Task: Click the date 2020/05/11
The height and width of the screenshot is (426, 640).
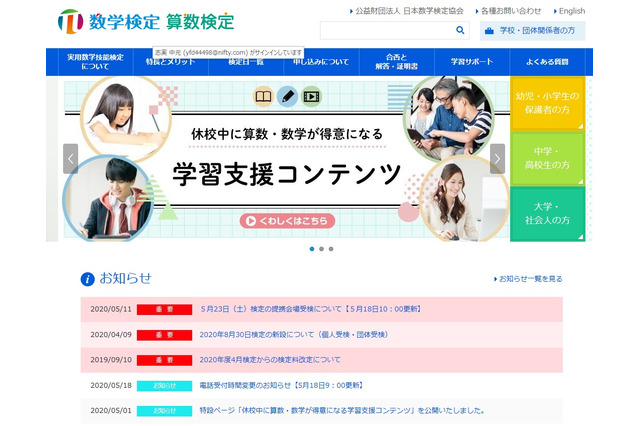Action: pos(111,309)
